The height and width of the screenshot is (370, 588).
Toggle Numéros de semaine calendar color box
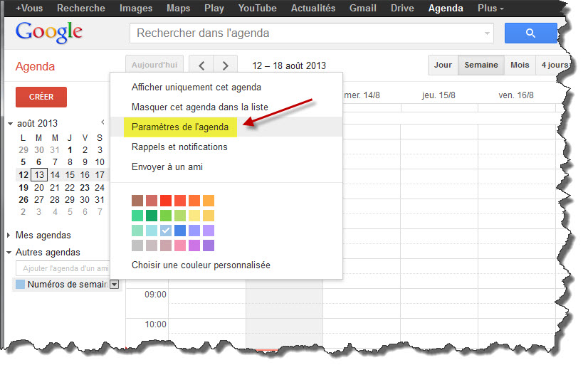[20, 284]
